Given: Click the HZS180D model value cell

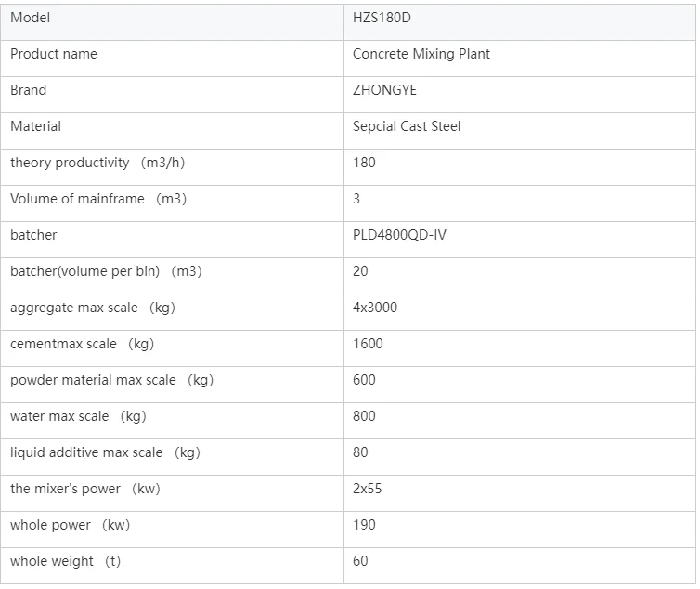Looking at the screenshot, I should coord(381,18).
